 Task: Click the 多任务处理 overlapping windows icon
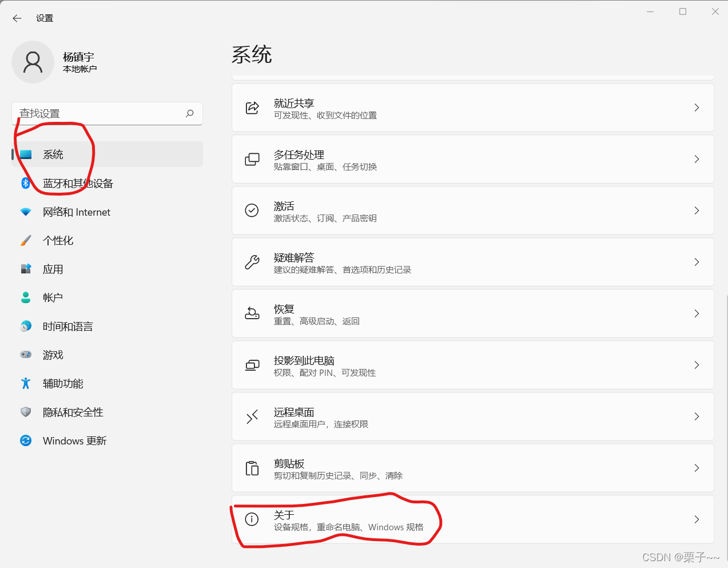[252, 159]
